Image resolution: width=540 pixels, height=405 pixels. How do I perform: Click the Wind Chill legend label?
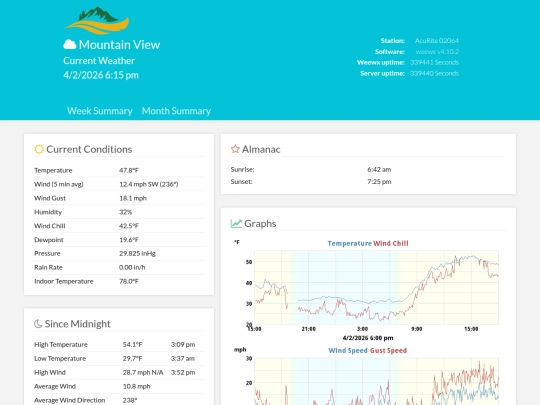(391, 243)
